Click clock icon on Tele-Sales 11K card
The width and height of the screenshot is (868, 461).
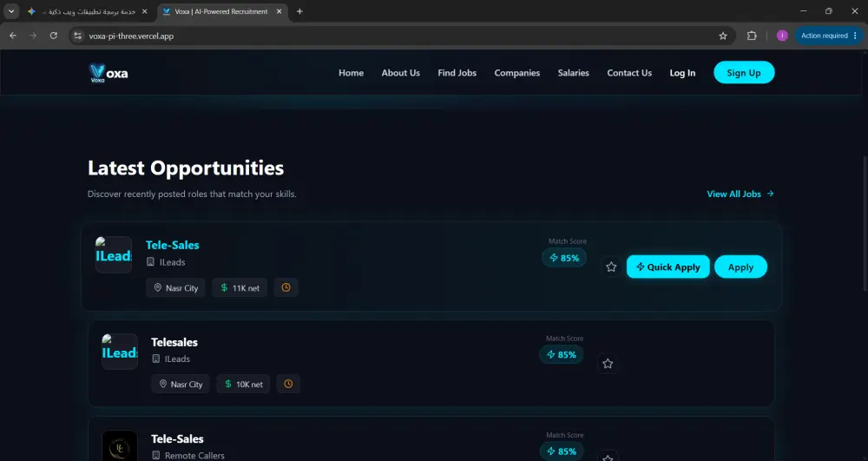coord(286,287)
